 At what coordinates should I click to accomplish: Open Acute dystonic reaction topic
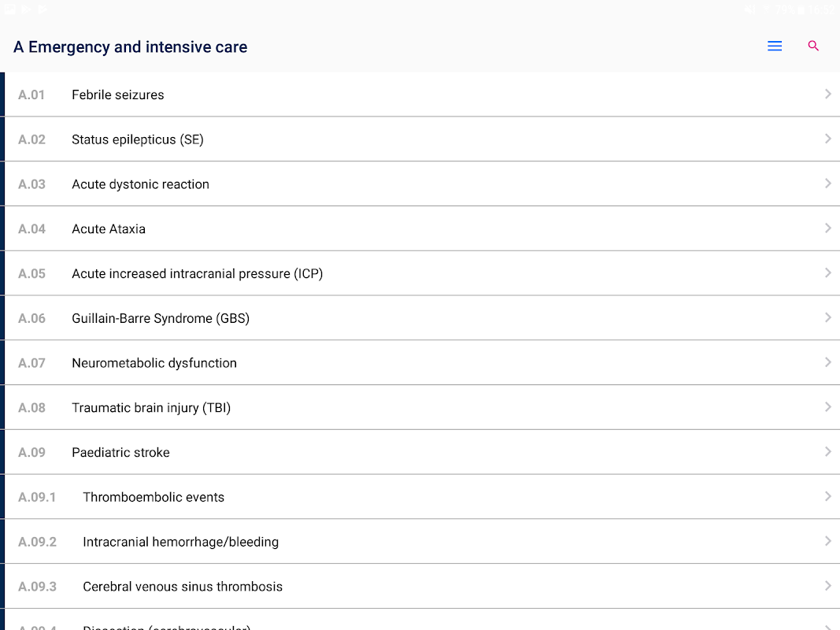(140, 184)
